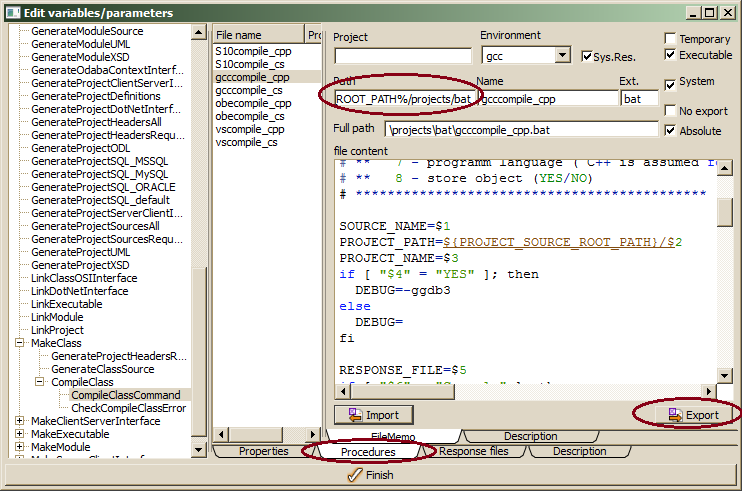The image size is (742, 491).
Task: Open the Environment gcc dropdown
Action: (x=561, y=56)
